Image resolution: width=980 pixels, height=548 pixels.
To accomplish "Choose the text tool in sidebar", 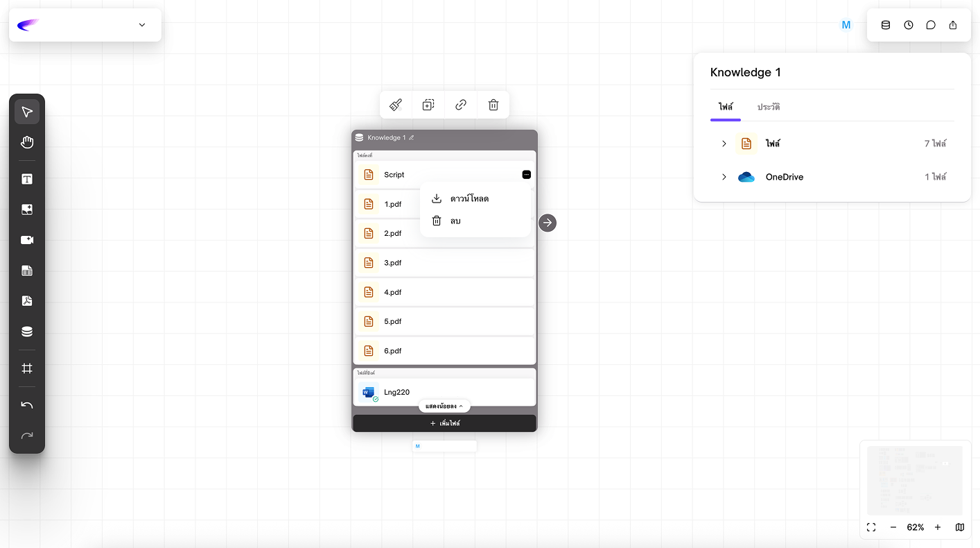I will pyautogui.click(x=27, y=180).
